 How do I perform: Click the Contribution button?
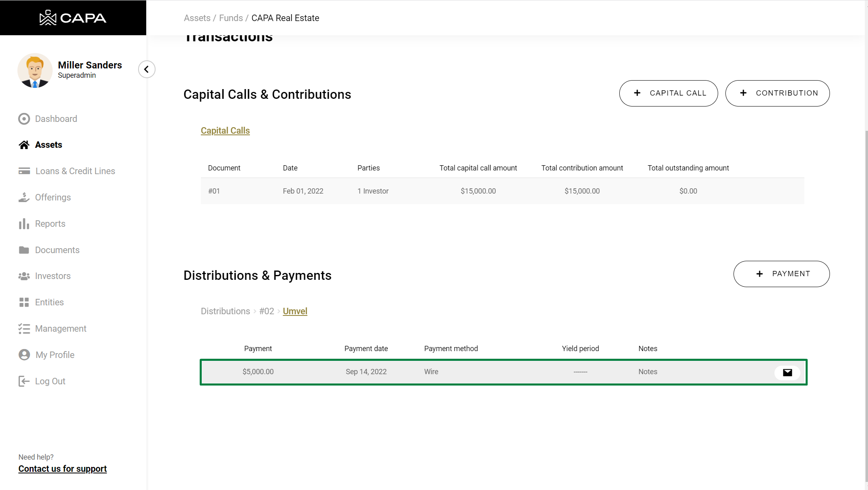click(777, 93)
